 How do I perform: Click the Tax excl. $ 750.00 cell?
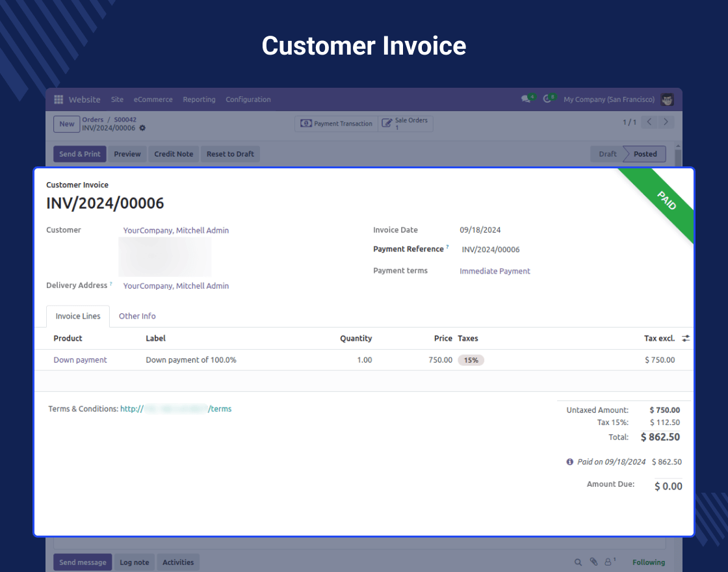[660, 360]
